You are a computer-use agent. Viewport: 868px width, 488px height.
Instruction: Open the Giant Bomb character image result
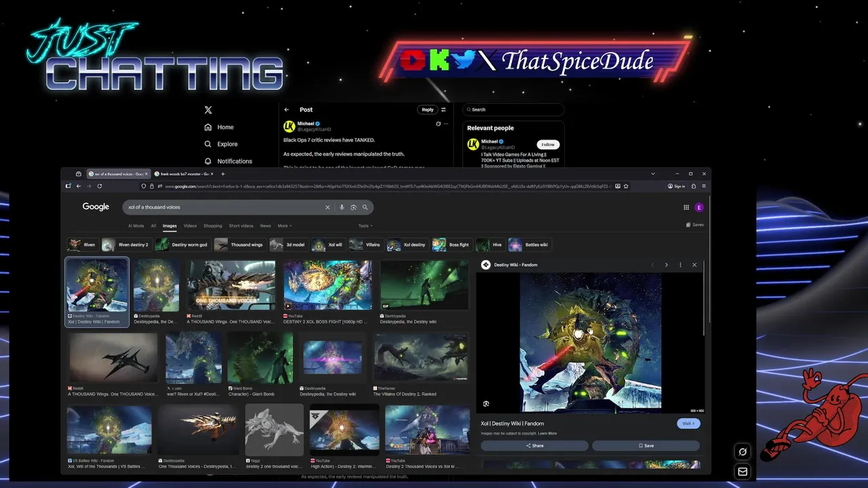point(260,358)
